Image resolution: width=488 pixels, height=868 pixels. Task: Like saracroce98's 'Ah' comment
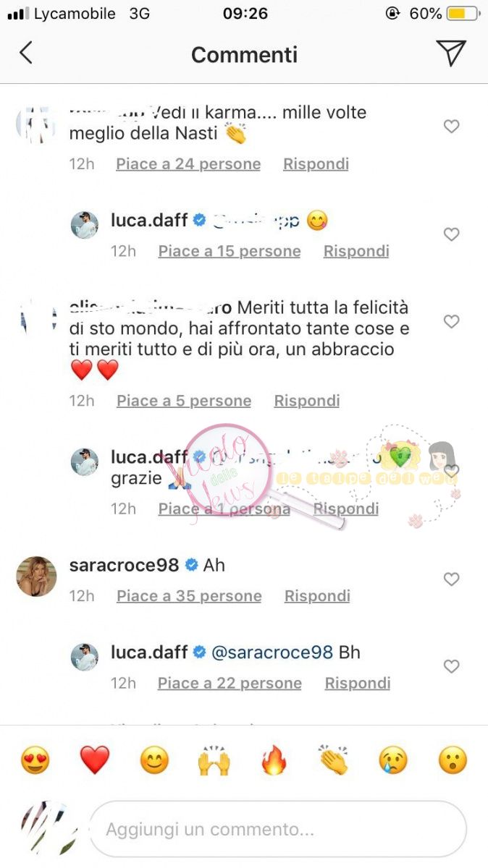click(x=451, y=579)
